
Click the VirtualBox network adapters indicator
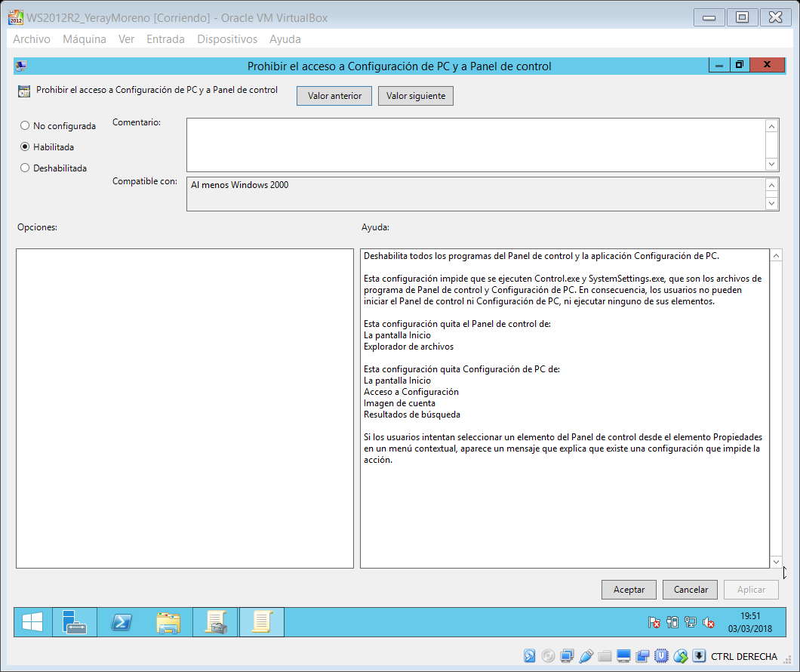[566, 656]
